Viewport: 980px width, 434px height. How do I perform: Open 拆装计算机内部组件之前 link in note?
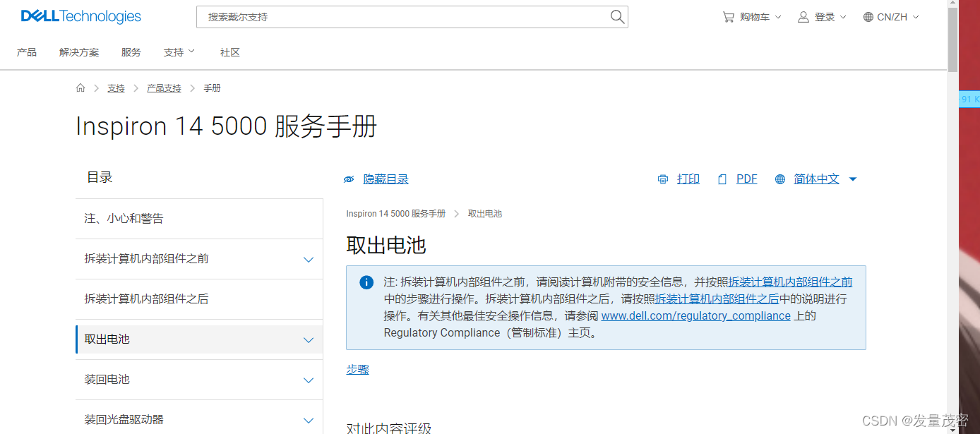point(791,282)
